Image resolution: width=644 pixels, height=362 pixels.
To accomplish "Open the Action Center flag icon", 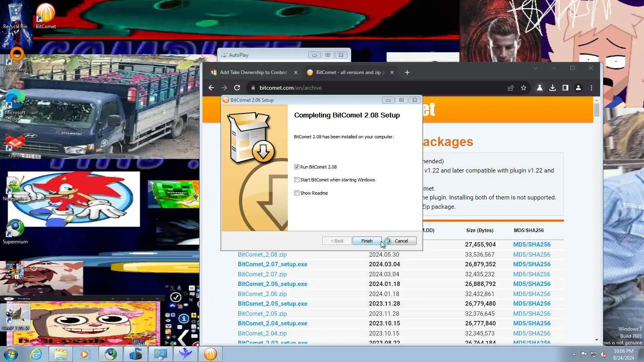I will [x=584, y=354].
